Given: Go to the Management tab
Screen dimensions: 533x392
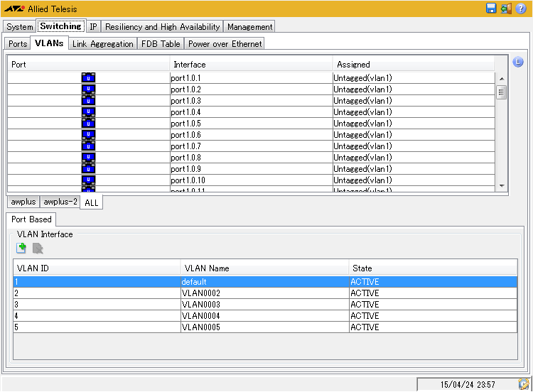Looking at the screenshot, I should tap(250, 27).
